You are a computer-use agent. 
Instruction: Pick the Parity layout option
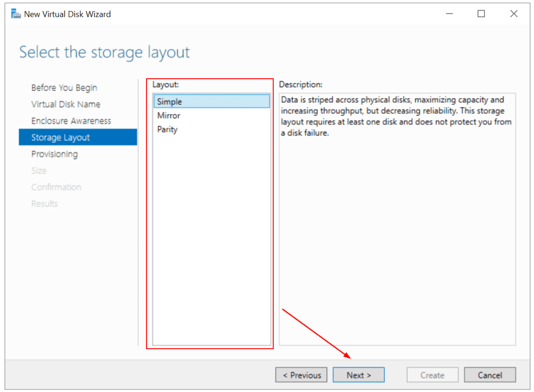[x=167, y=130]
